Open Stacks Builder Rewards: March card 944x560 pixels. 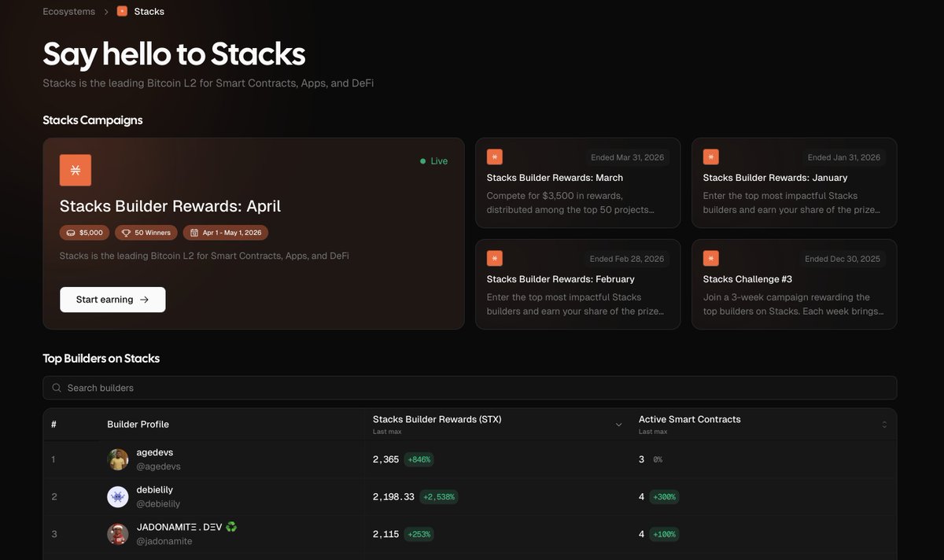click(578, 183)
